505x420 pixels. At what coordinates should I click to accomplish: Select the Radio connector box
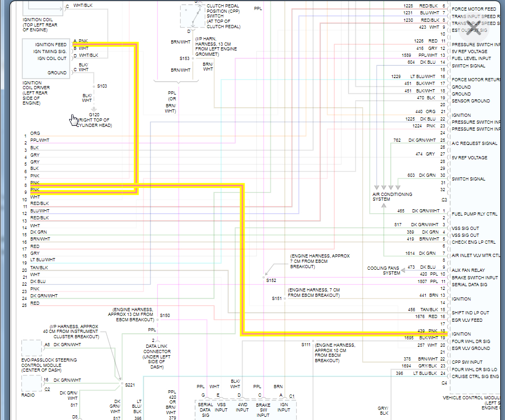click(x=31, y=383)
